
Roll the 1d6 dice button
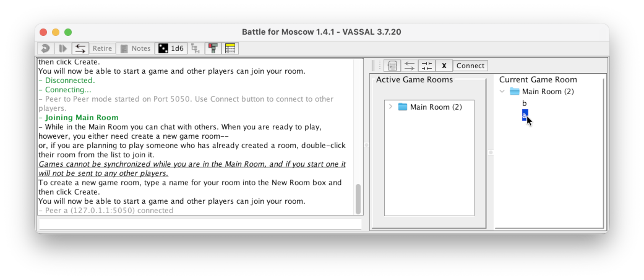click(170, 48)
